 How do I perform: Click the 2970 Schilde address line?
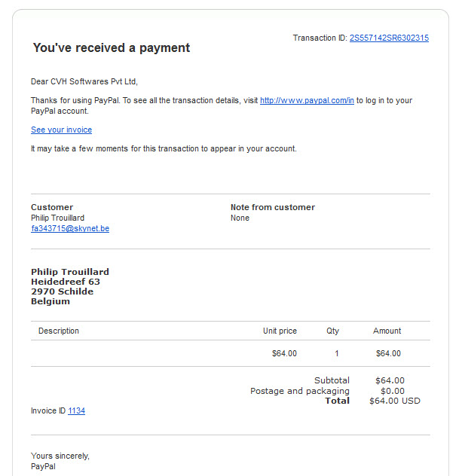(63, 291)
